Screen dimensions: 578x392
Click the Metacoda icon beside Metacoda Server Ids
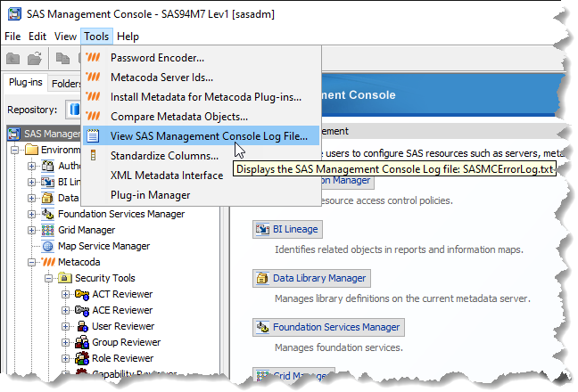click(93, 77)
